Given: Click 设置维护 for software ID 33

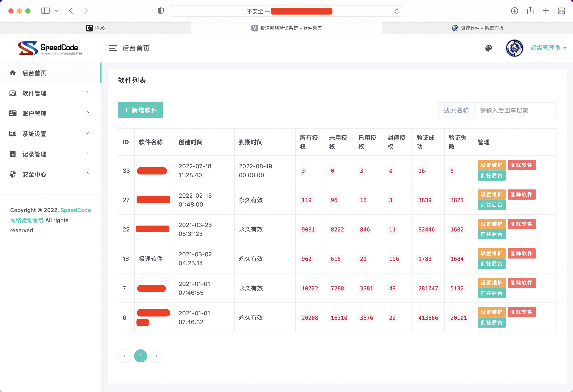Looking at the screenshot, I should click(x=491, y=165).
